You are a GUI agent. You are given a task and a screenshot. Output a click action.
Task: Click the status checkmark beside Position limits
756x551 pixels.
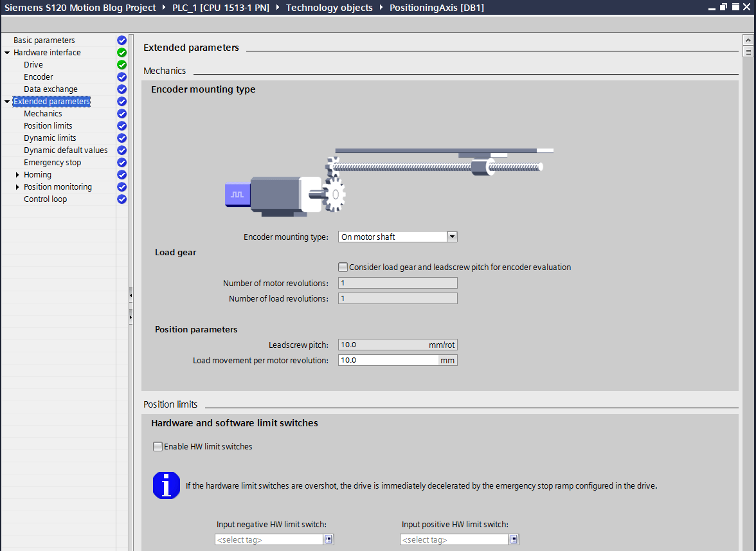point(122,126)
